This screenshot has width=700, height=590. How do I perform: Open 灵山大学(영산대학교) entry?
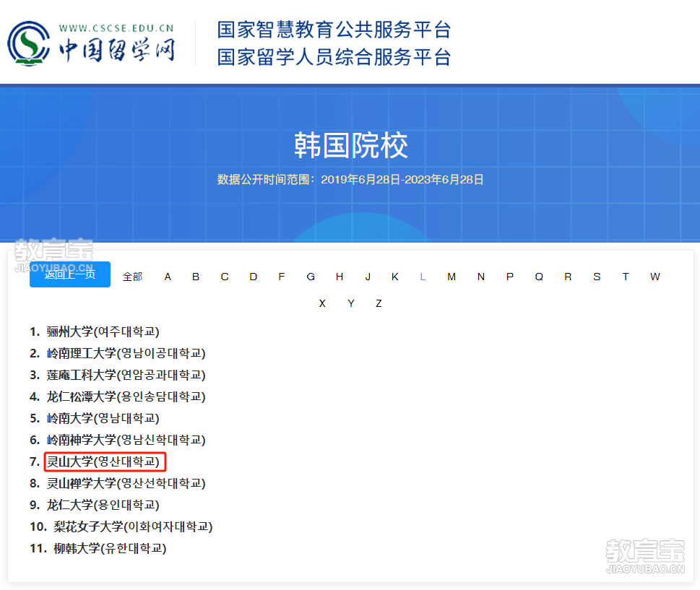coord(103,461)
